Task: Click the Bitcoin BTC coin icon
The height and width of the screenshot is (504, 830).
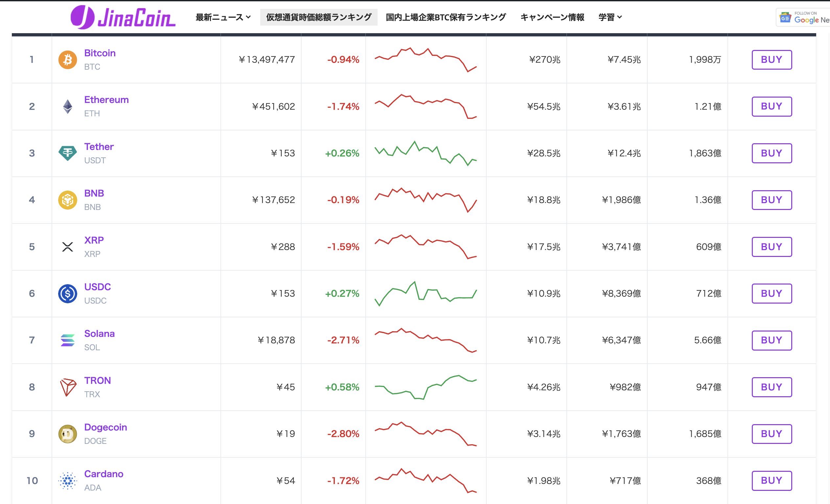Action: 67,59
